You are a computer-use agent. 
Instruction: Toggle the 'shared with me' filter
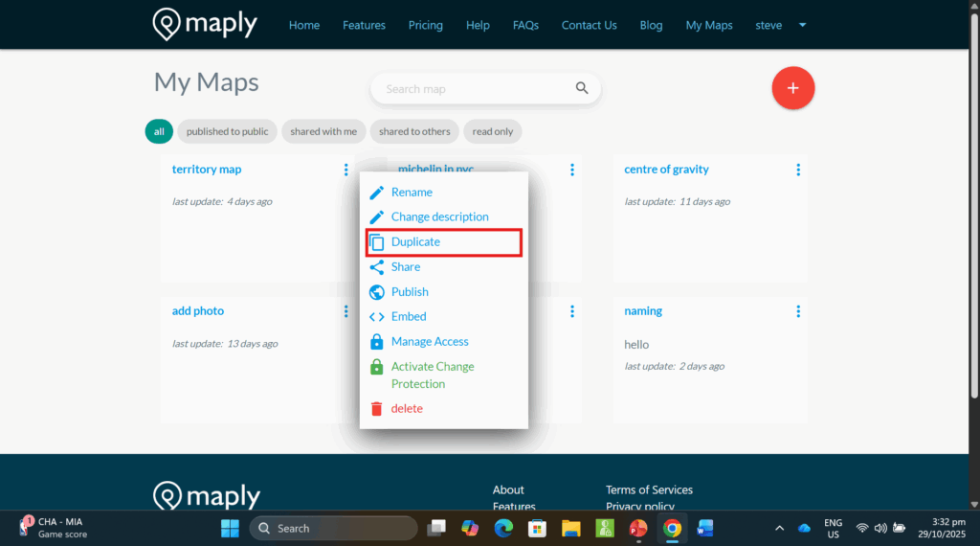(323, 131)
